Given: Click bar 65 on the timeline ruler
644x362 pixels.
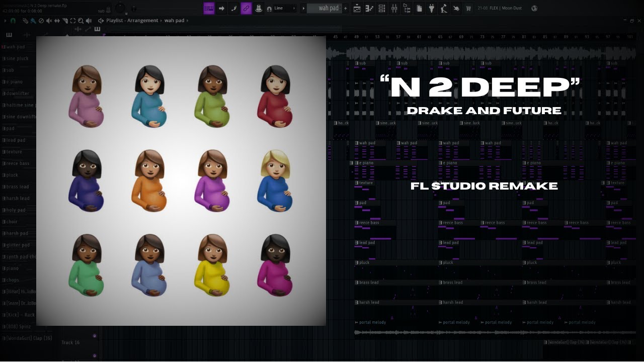Looking at the screenshot, I should click(x=440, y=37).
